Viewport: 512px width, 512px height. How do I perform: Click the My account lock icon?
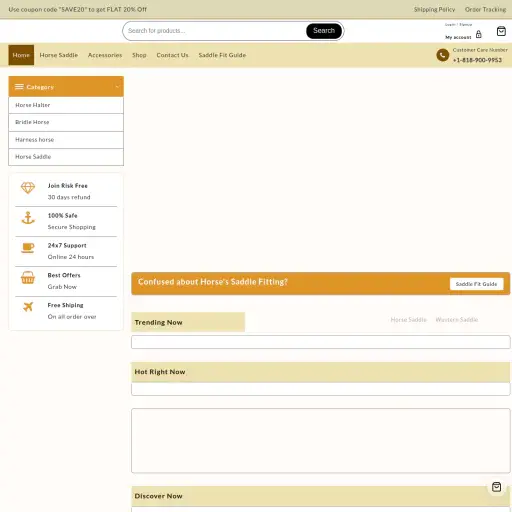click(x=479, y=34)
